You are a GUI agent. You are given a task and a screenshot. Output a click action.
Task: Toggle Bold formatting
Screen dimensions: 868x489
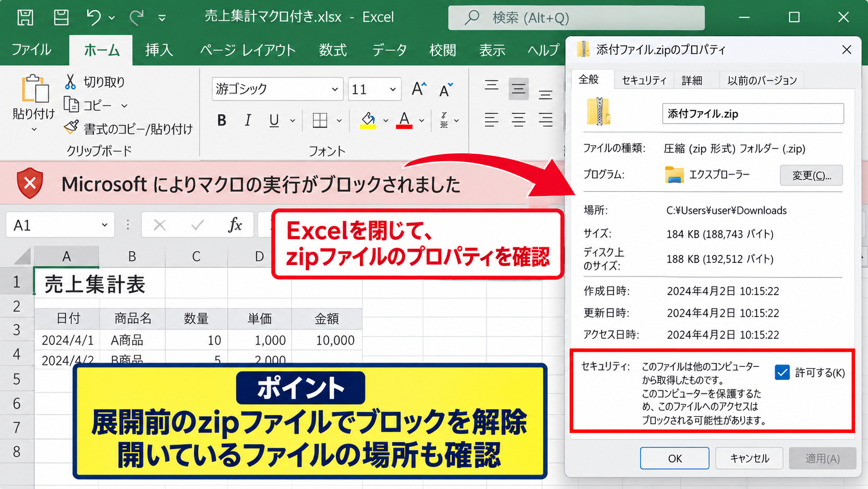tap(222, 121)
